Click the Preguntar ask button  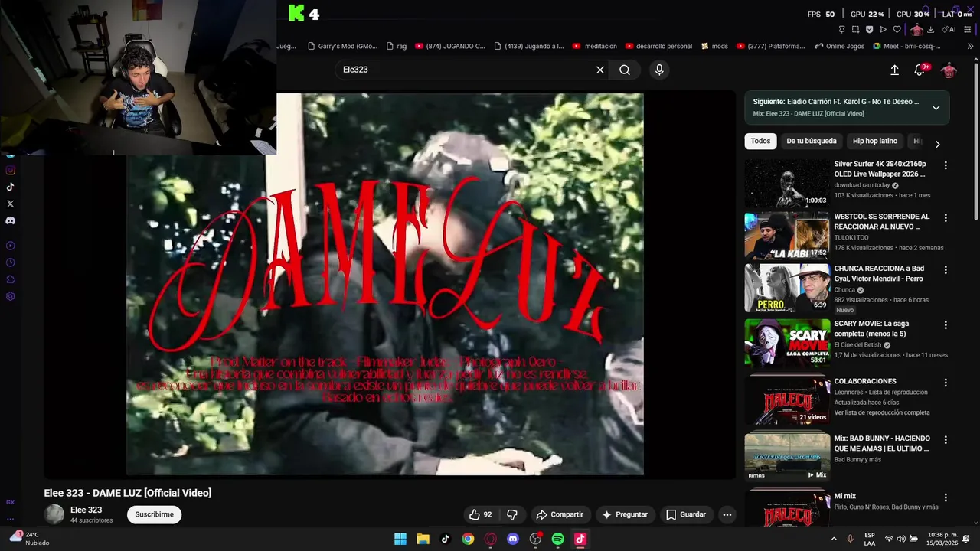click(x=625, y=514)
